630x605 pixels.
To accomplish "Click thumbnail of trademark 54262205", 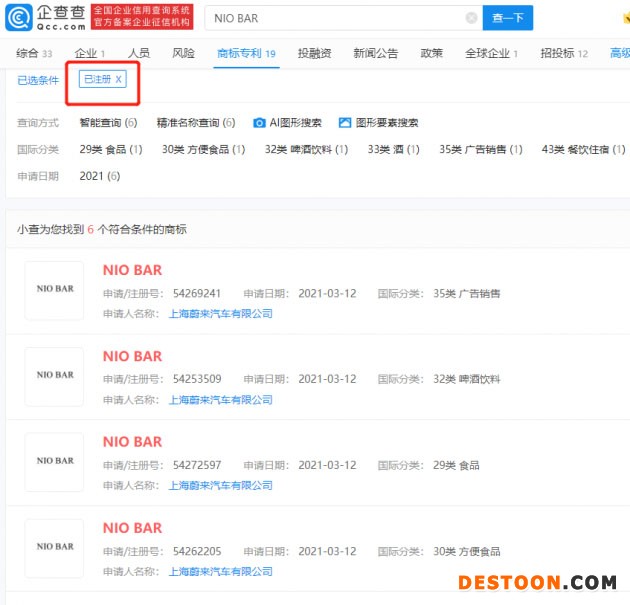I will (x=54, y=548).
